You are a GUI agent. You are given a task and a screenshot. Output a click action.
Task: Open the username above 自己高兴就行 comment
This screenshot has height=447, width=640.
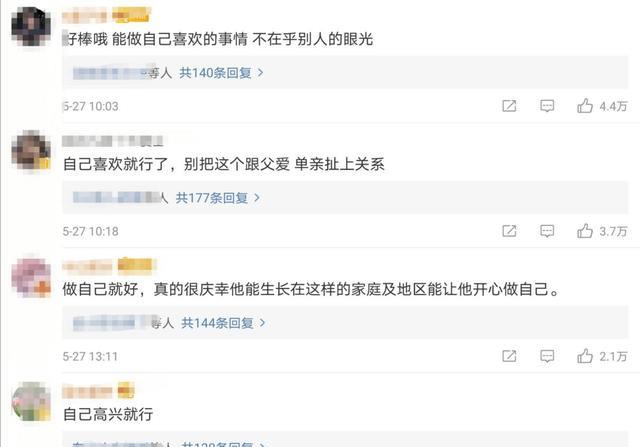pyautogui.click(x=98, y=390)
